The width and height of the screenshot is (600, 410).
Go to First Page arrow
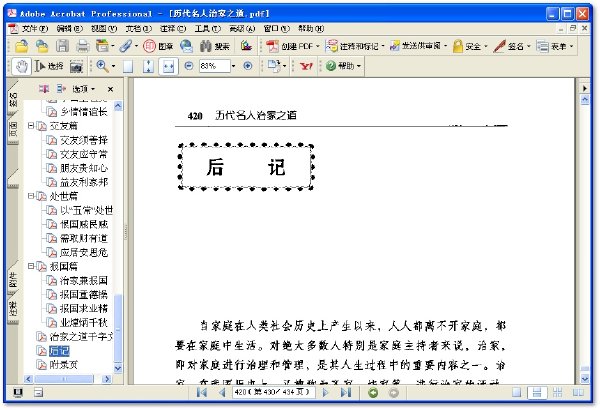tap(202, 392)
